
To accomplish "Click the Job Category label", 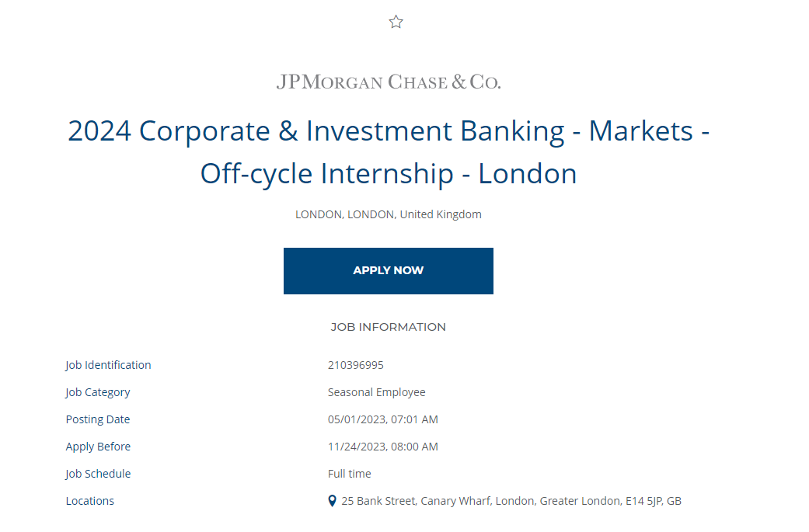I will [98, 392].
